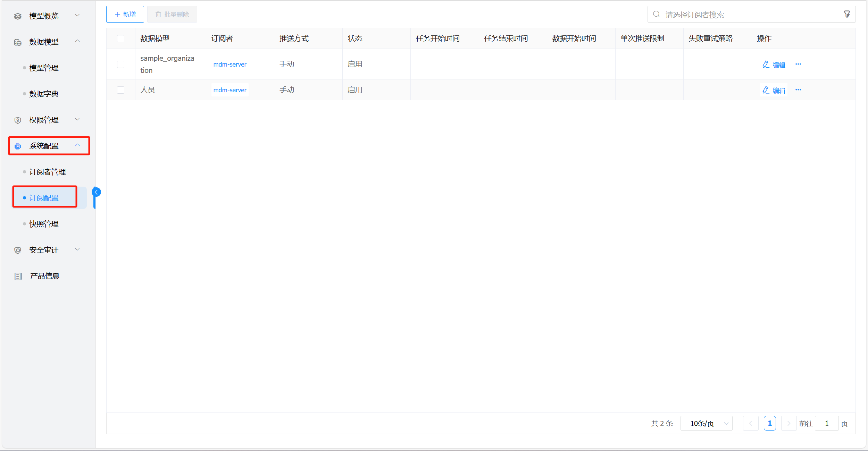
Task: Select 订阅配置 menu item
Action: [x=44, y=198]
